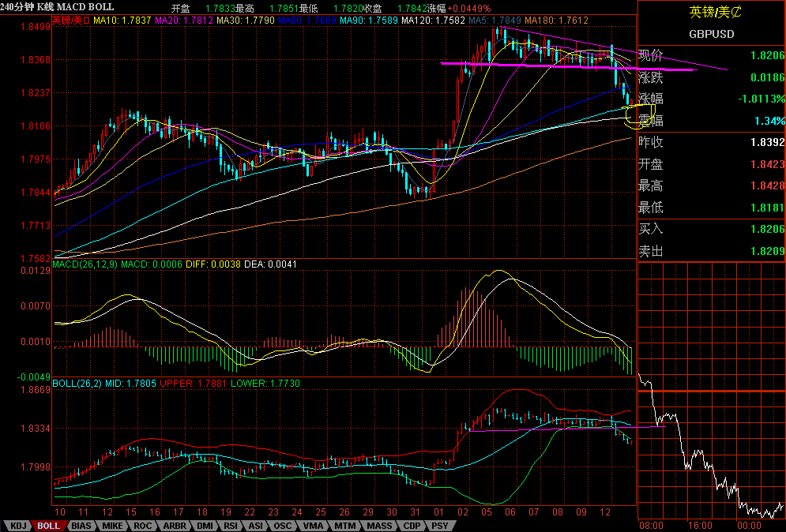Click the 开盘 1.7833 value in header
Image resolution: width=786 pixels, height=532 pixels.
(203, 9)
